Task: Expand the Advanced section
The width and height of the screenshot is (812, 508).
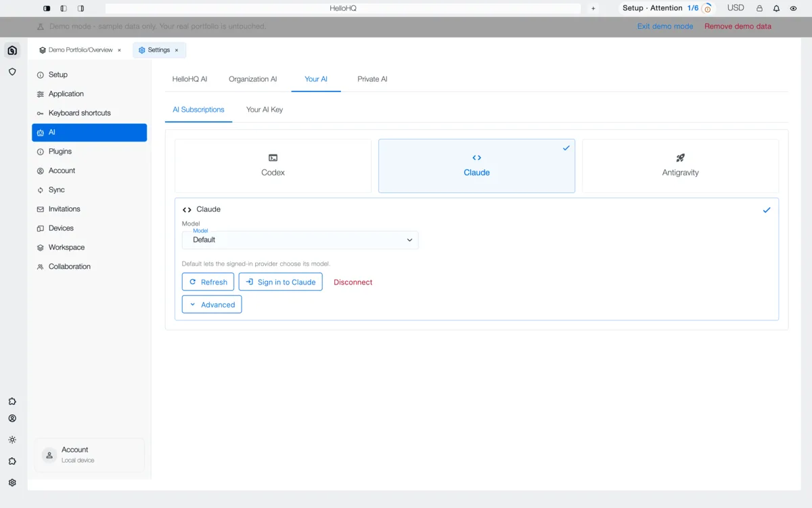Action: pyautogui.click(x=212, y=305)
